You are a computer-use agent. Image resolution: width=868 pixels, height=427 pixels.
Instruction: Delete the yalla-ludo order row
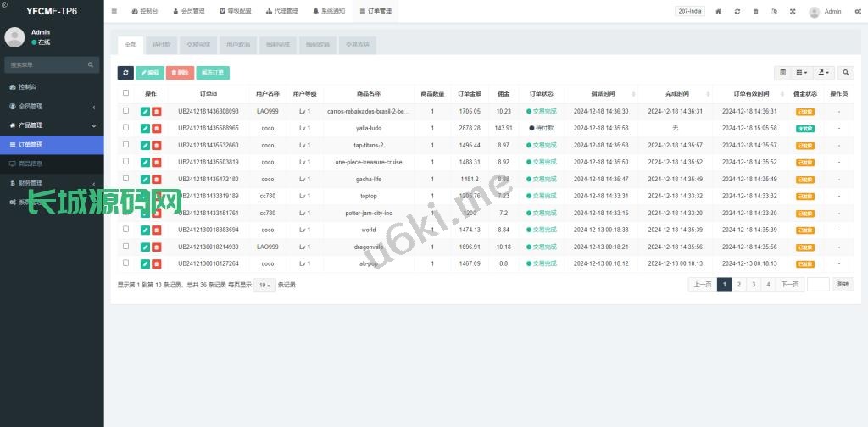[x=157, y=128]
